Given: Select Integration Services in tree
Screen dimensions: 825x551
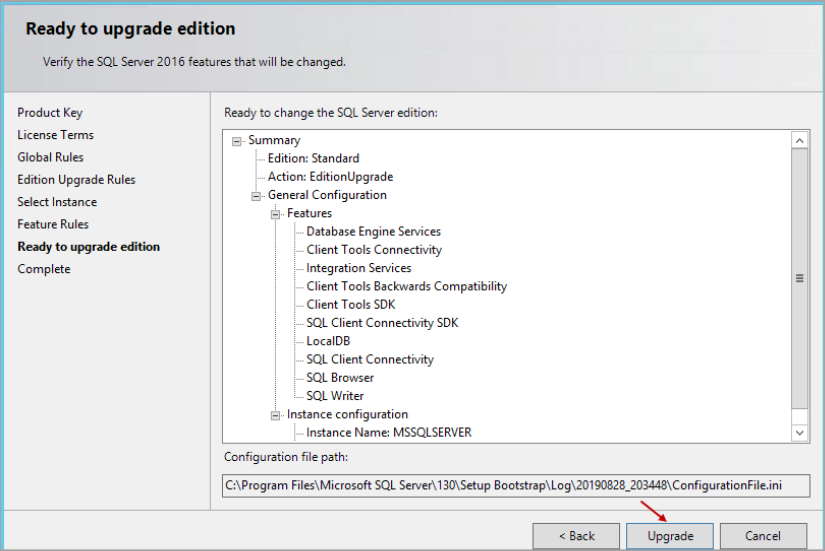Looking at the screenshot, I should tap(358, 268).
